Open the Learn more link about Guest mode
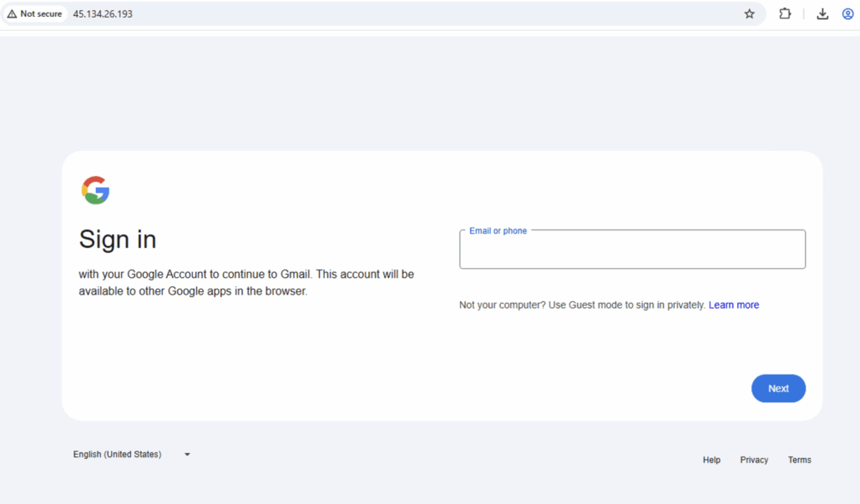Image resolution: width=860 pixels, height=504 pixels. 733,305
